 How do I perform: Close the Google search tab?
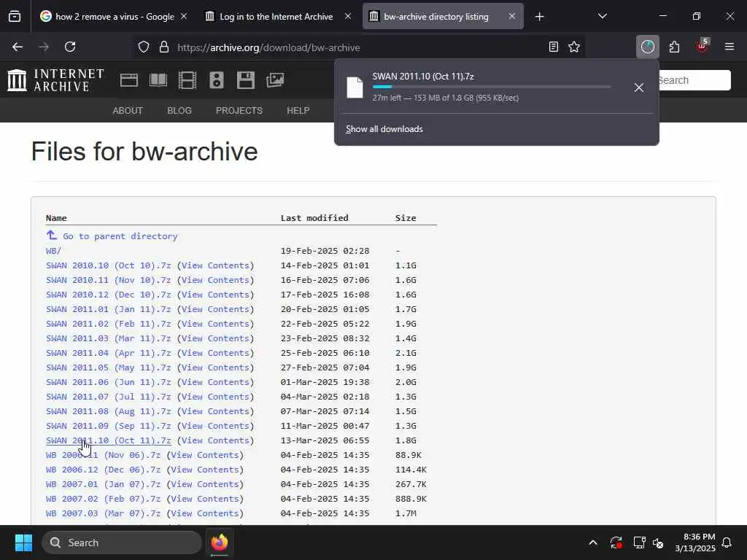[184, 17]
